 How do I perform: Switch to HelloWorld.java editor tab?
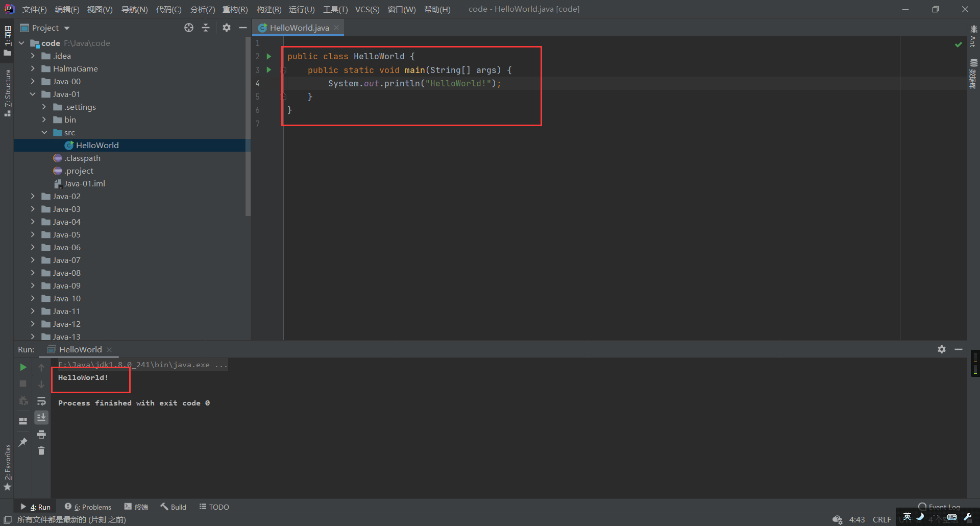click(x=299, y=28)
